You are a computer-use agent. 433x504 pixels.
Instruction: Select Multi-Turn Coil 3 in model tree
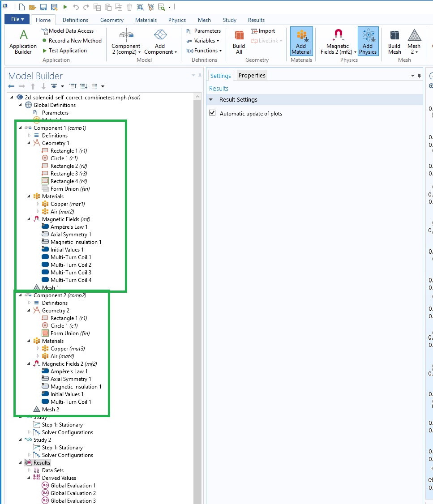point(71,273)
